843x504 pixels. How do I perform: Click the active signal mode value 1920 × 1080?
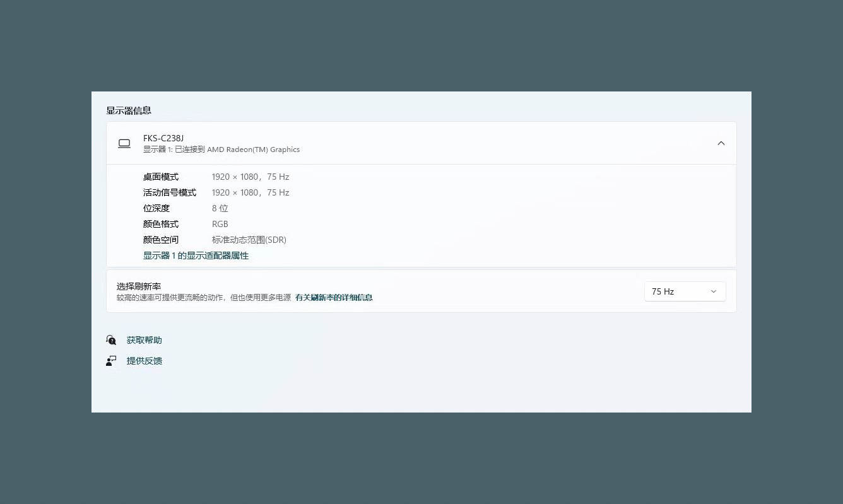(x=251, y=192)
